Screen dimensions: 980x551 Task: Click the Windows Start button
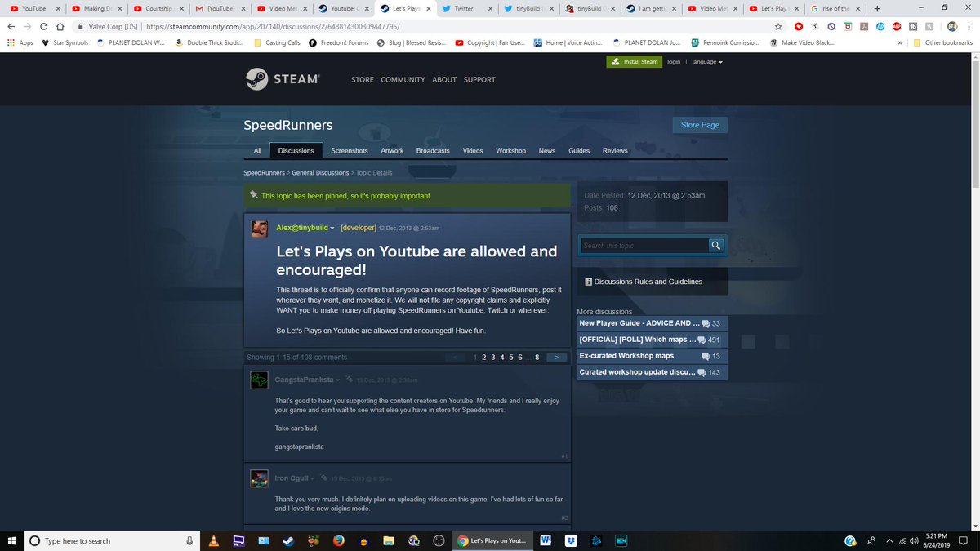[11, 540]
